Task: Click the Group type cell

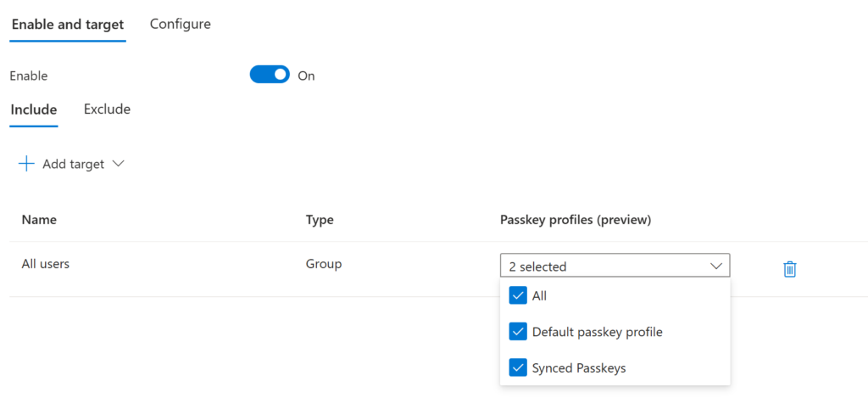Action: [x=324, y=264]
